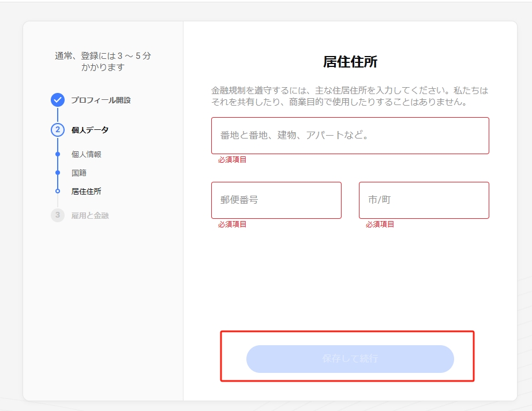Select the 居住住所 sub-step in sidebar
This screenshot has height=411, width=532.
(x=86, y=191)
